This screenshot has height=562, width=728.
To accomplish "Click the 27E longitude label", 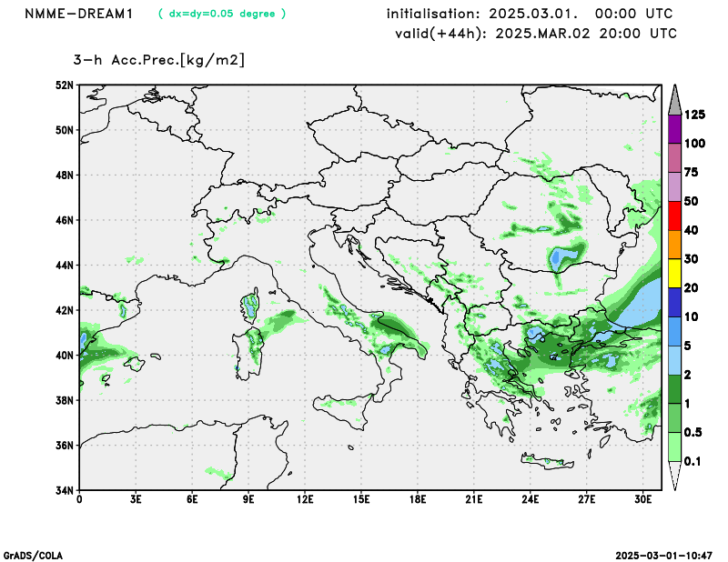I will (x=586, y=500).
